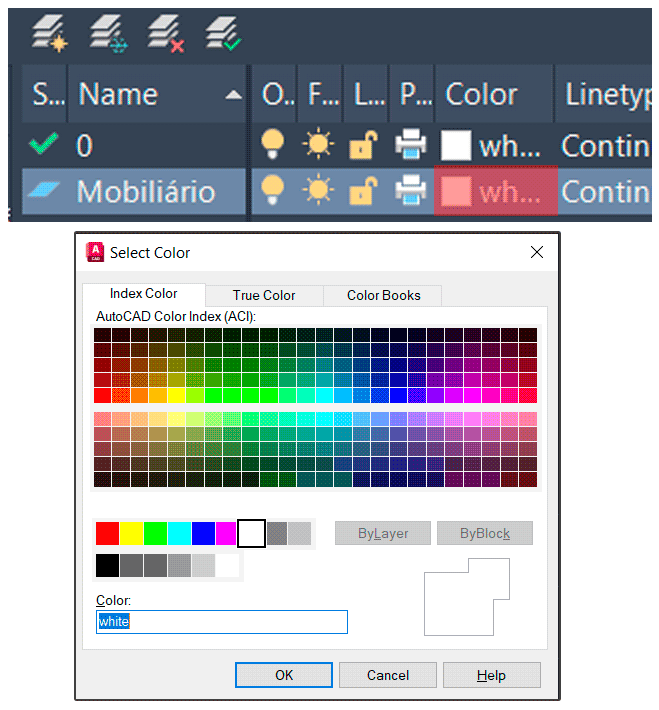
Task: Pick the cyan standard color swatch
Action: pyautogui.click(x=179, y=533)
